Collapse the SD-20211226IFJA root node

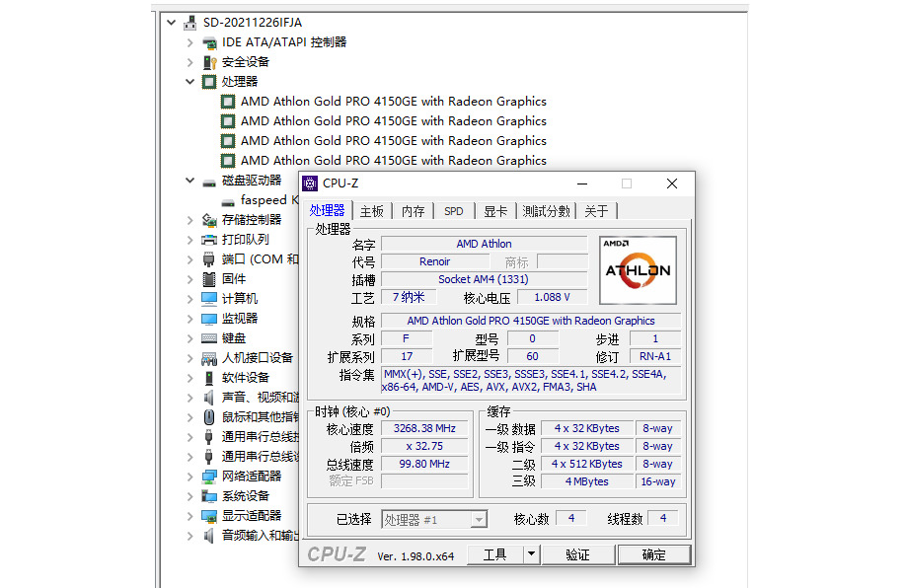(171, 23)
